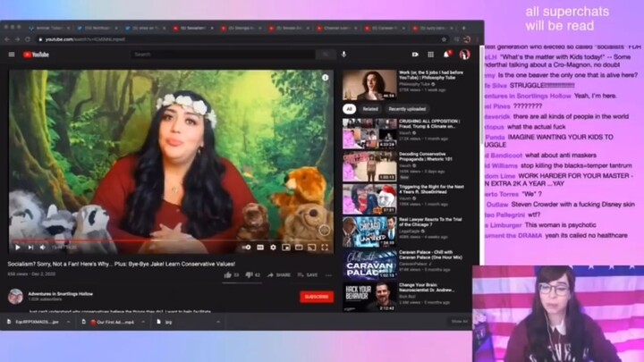Expand options for the jpg download item
Screen dimensions: 644x362
pos(218,322)
